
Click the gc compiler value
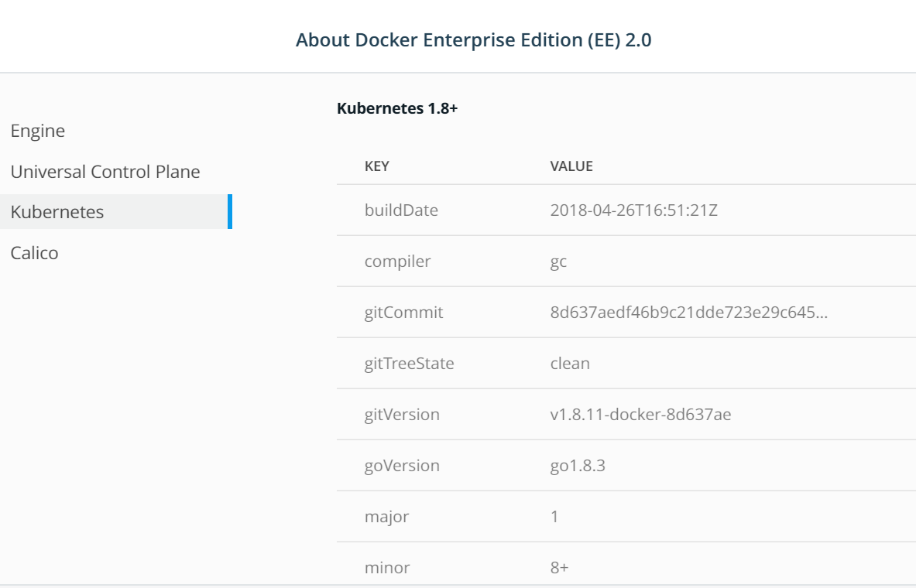[557, 262]
